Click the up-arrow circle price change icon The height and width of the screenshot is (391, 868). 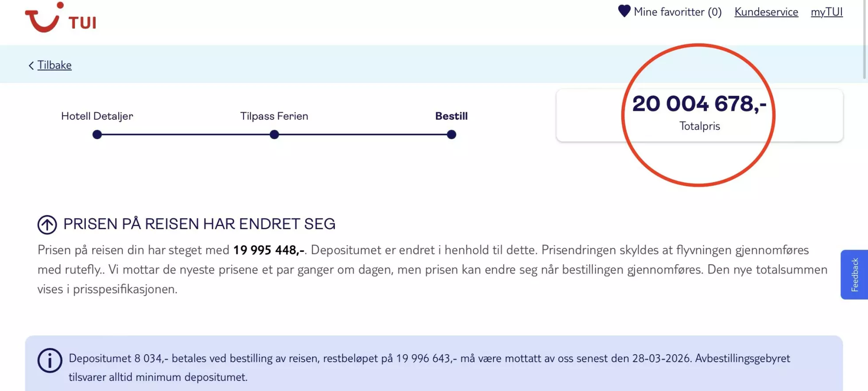coord(47,224)
